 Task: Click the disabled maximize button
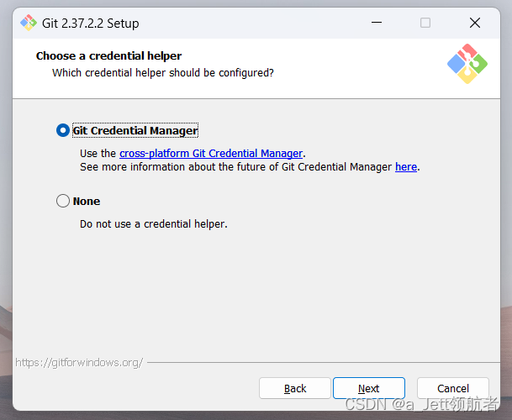click(x=425, y=23)
